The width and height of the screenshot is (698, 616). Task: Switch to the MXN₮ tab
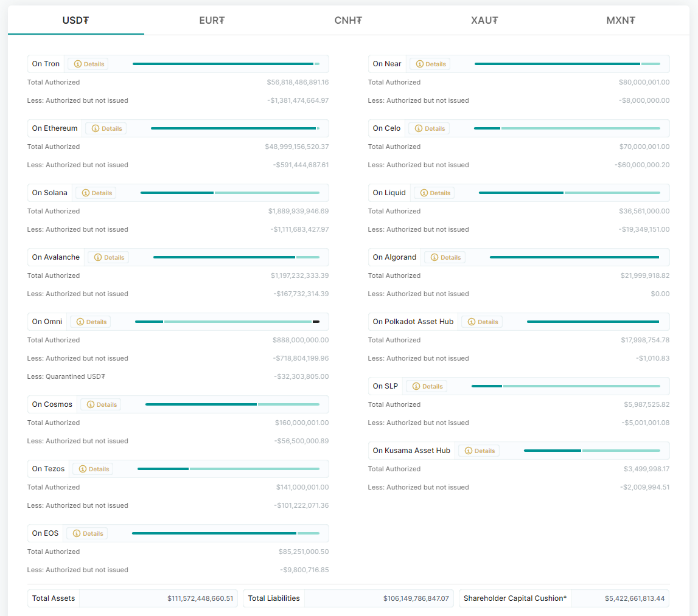(621, 20)
